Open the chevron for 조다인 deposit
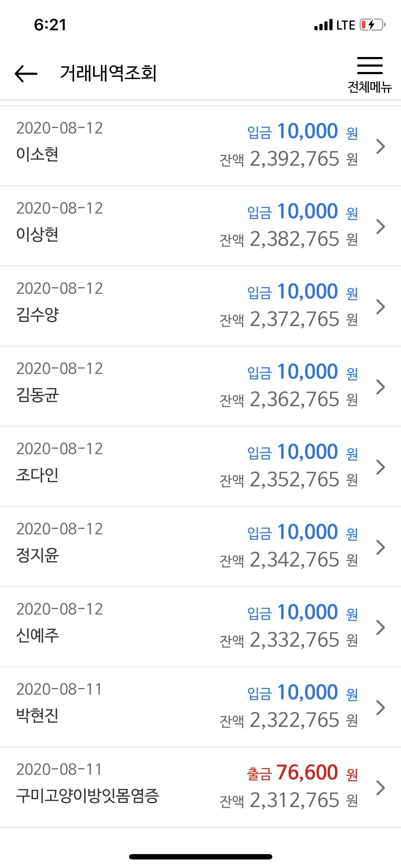The width and height of the screenshot is (401, 868). pos(381,467)
